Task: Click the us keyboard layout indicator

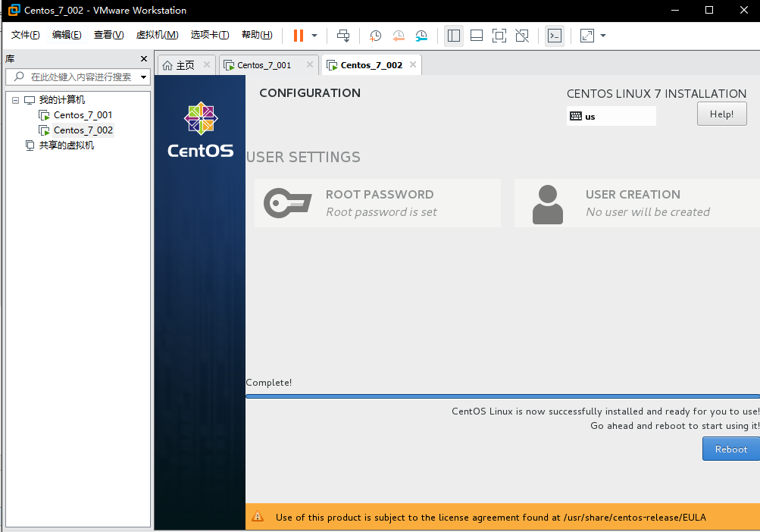Action: click(611, 116)
